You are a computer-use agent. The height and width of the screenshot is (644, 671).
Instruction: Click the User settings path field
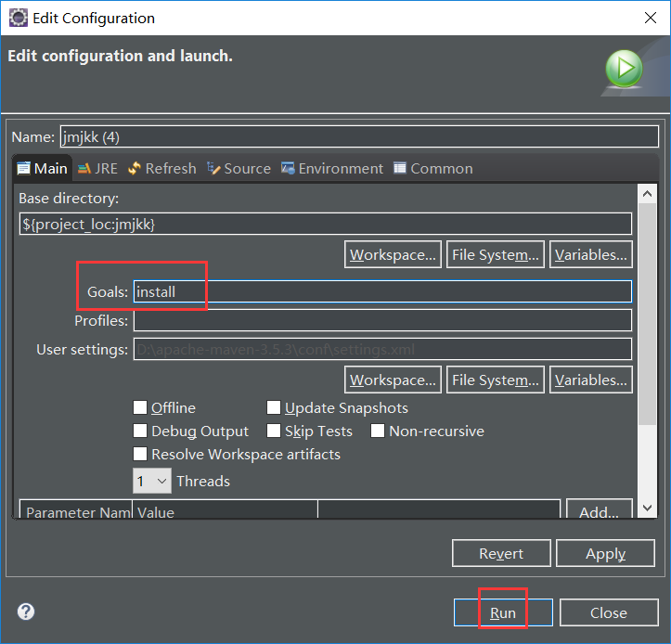(382, 349)
